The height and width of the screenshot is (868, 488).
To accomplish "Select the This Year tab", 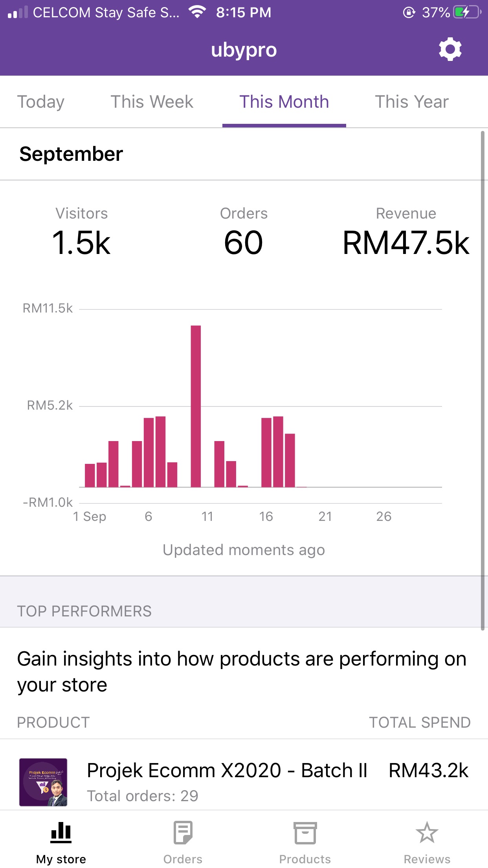I will (x=412, y=102).
